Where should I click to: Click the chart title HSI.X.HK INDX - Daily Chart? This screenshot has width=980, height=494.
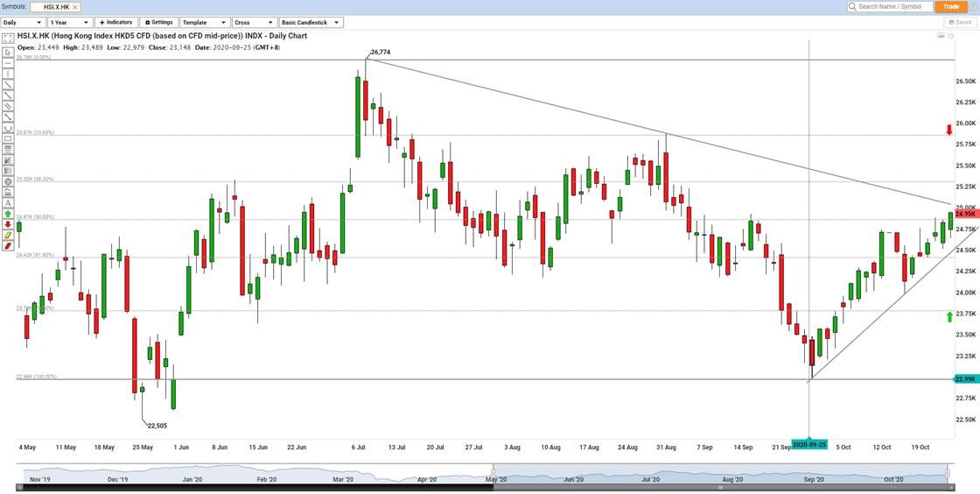point(163,36)
